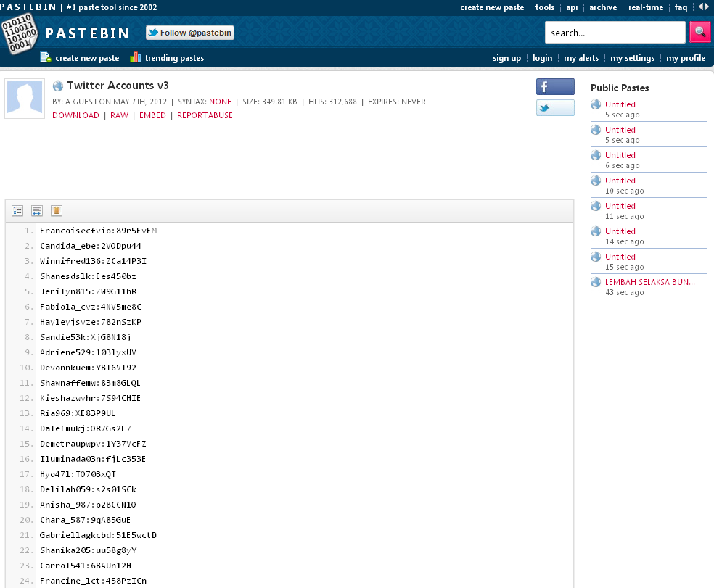Click the PASTEBIN wordmark in the header

pos(87,33)
